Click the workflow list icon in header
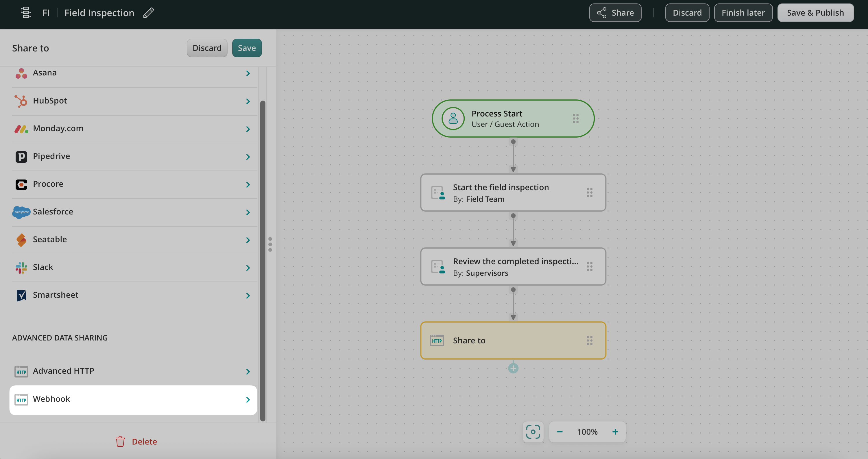This screenshot has width=868, height=459. click(26, 13)
